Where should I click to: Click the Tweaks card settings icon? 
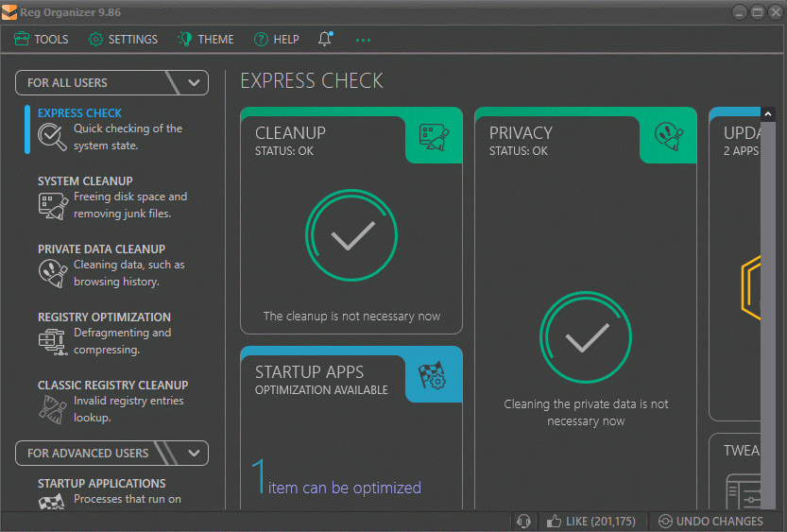click(744, 491)
